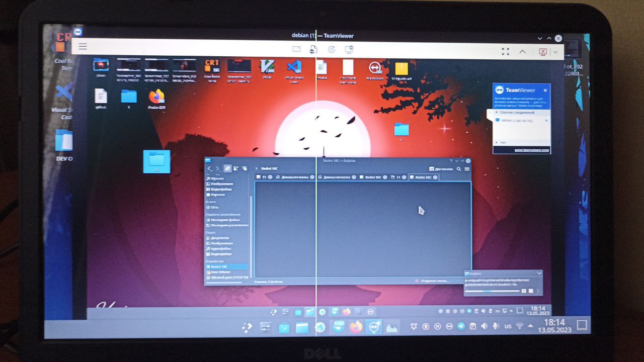Toggle Две панели split view in Dolphin

coord(441,169)
